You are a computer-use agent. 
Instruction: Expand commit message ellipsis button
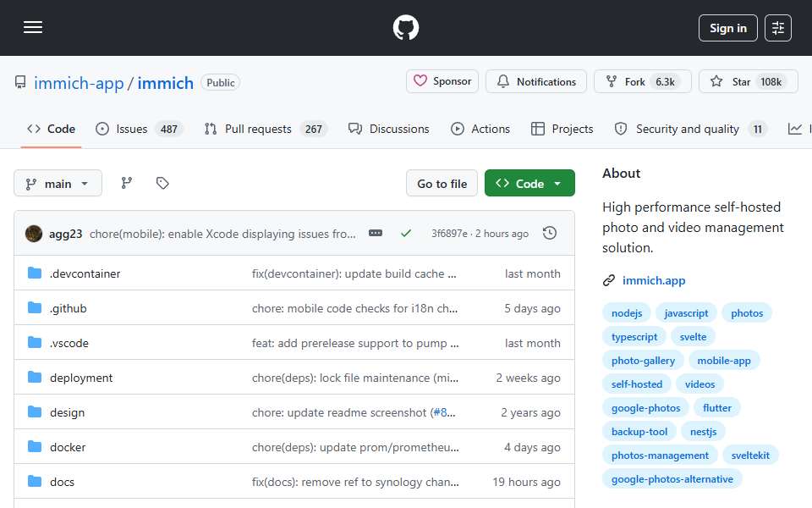[376, 234]
